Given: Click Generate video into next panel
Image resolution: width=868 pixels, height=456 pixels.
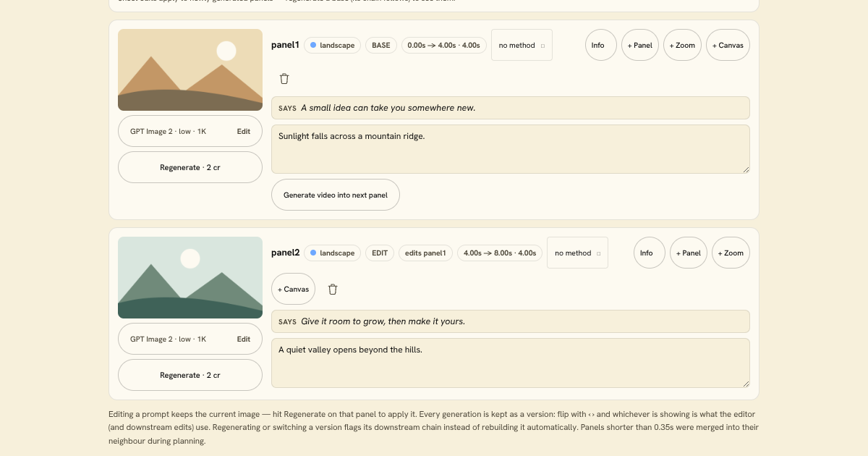Looking at the screenshot, I should click(336, 195).
